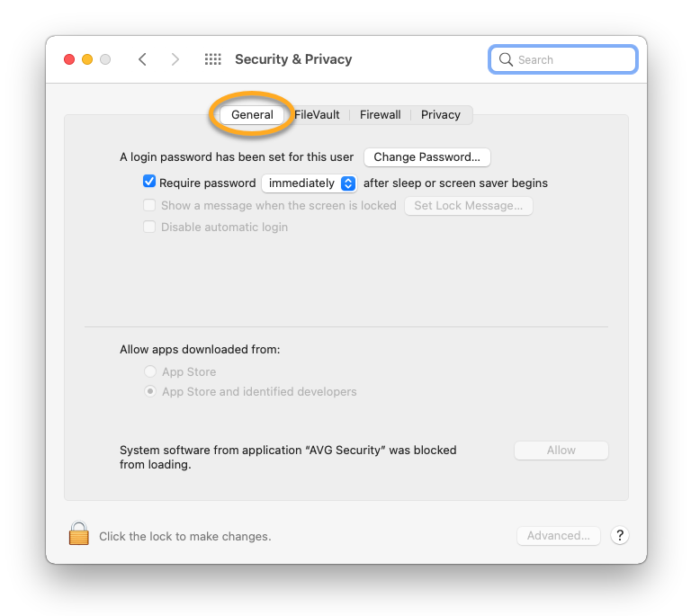Select App Store and identified developers
700x616 pixels.
[150, 391]
